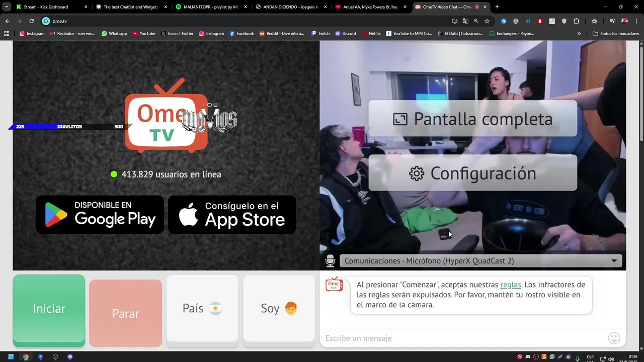Click the shield extension icon

coord(564,21)
